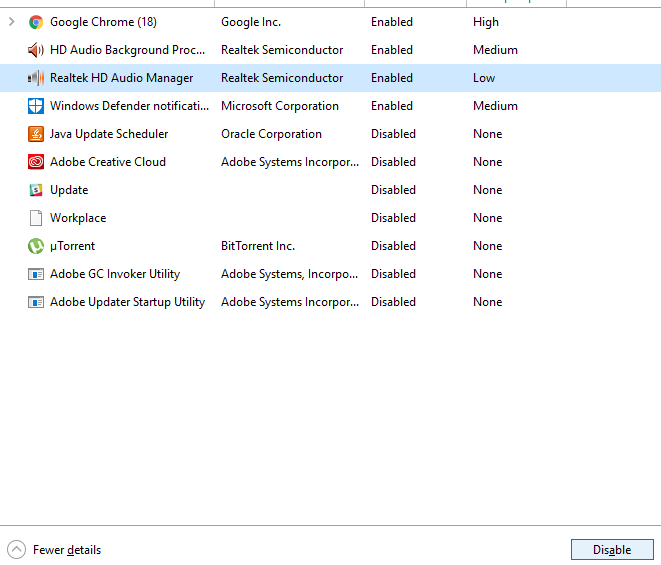The width and height of the screenshot is (661, 565).
Task: Click the Java Update Scheduler icon
Action: 36,134
